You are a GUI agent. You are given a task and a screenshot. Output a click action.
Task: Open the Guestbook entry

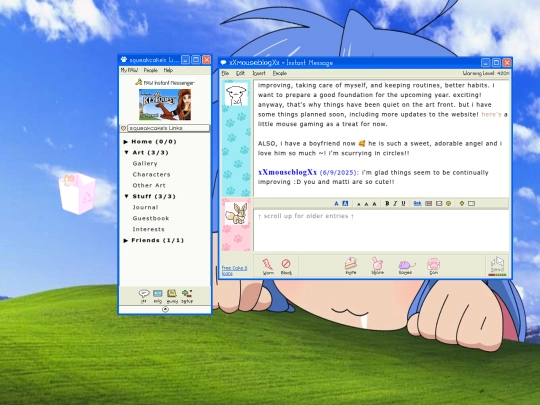click(x=151, y=218)
